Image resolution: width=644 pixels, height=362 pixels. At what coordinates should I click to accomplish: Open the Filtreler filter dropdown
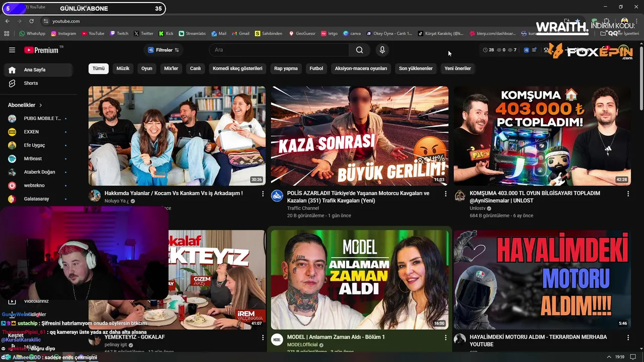(163, 50)
